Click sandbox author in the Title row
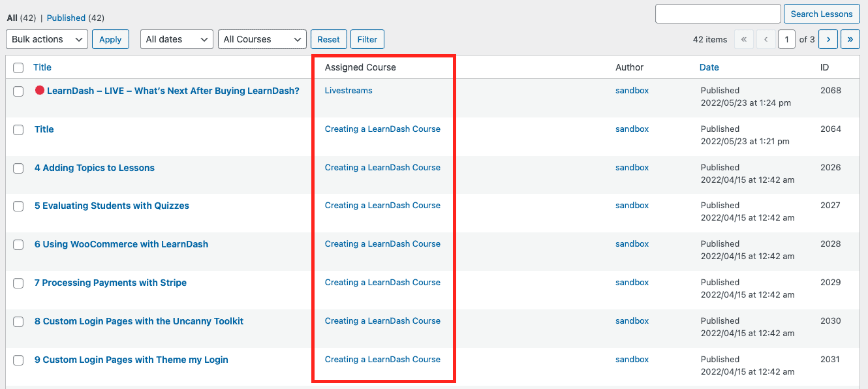This screenshot has width=868, height=389. pyautogui.click(x=632, y=129)
